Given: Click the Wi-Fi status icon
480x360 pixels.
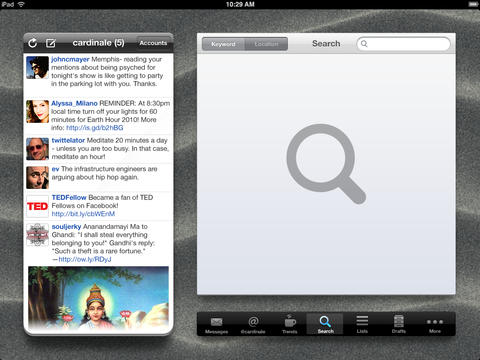Looking at the screenshot, I should point(21,4).
